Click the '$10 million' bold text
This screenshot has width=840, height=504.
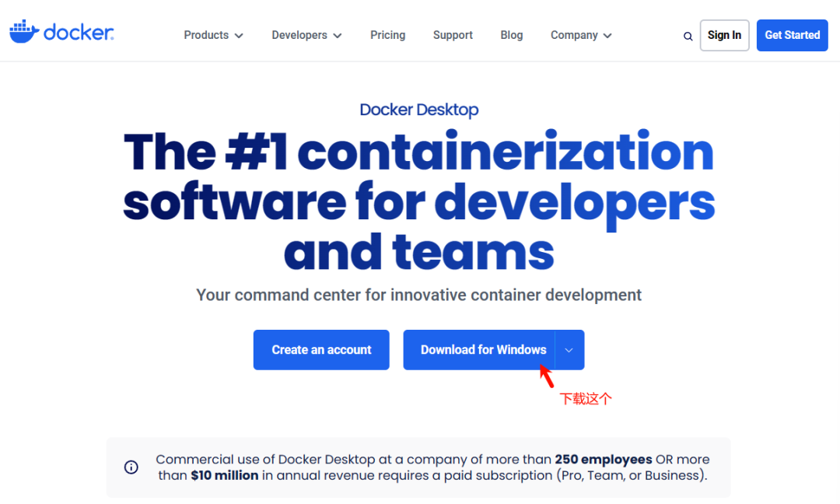pos(225,476)
